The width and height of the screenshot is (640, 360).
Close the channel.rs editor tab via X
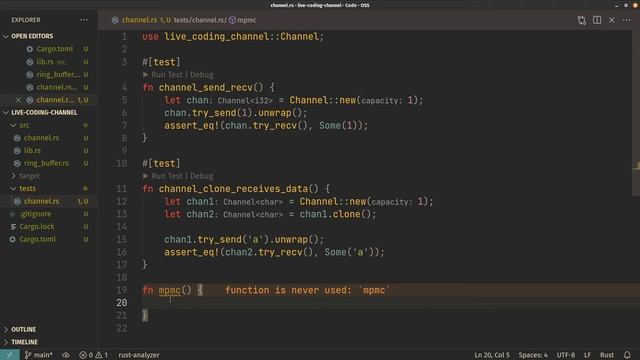tap(611, 20)
